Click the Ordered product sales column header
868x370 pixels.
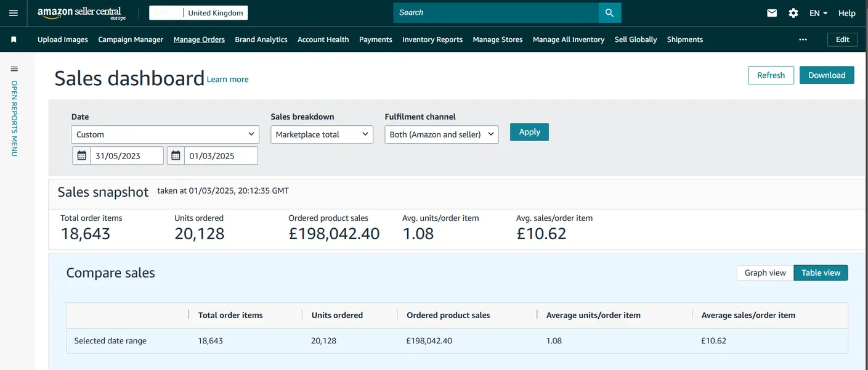448,315
